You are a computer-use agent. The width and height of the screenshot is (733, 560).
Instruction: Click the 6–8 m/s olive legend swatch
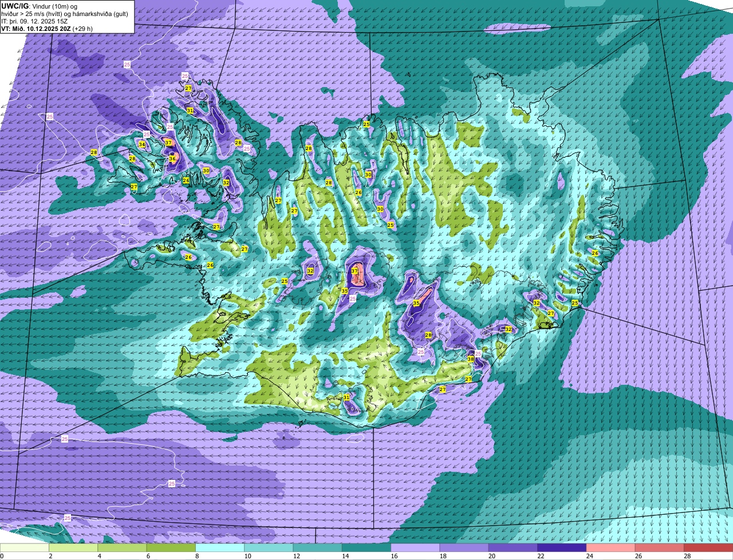[x=171, y=547]
